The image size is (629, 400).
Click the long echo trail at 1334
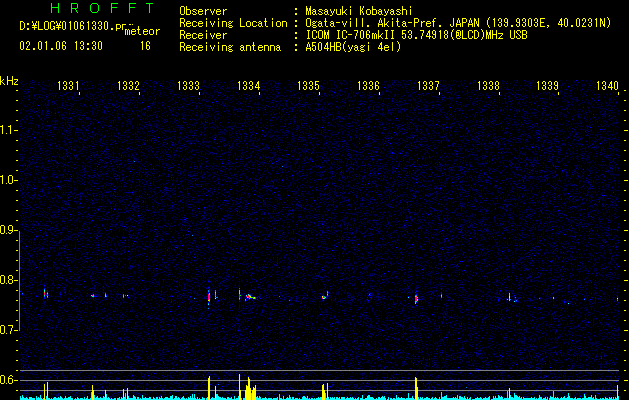(252, 297)
